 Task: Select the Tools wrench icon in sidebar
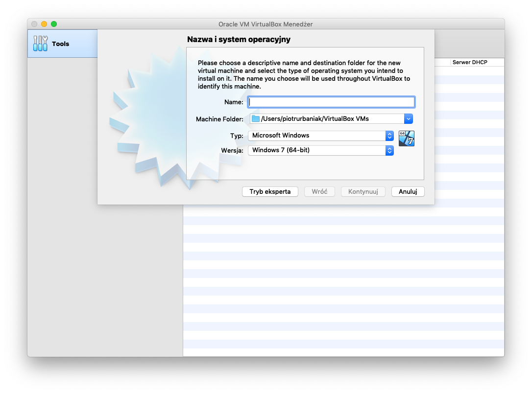click(40, 44)
